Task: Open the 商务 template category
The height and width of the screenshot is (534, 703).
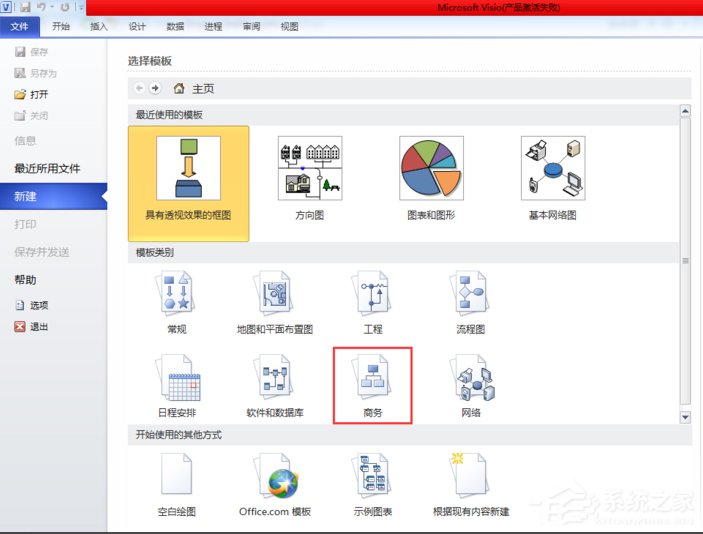Action: tap(373, 386)
